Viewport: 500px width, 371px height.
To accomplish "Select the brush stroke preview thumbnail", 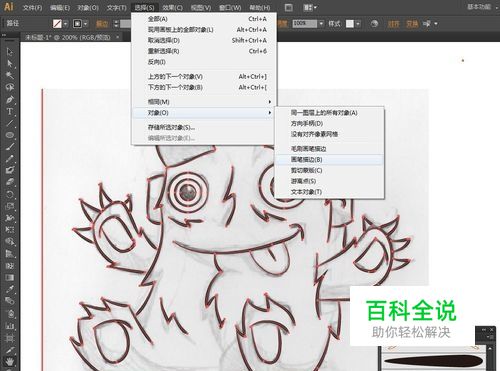I will (433, 361).
